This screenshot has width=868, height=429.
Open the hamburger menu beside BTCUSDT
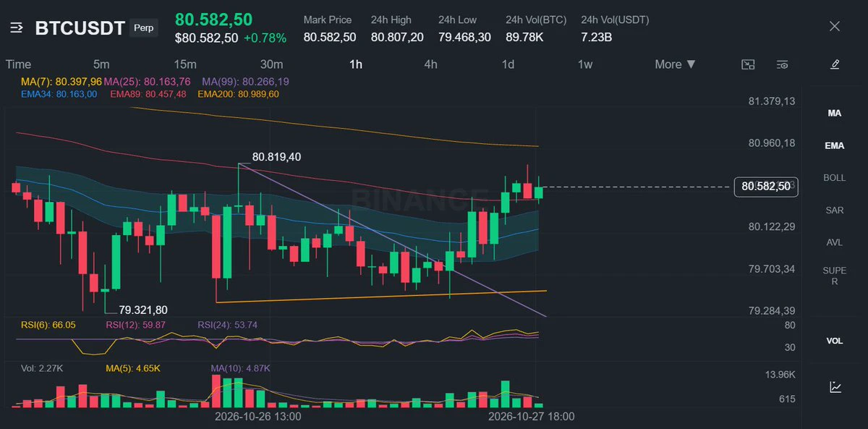[17, 27]
